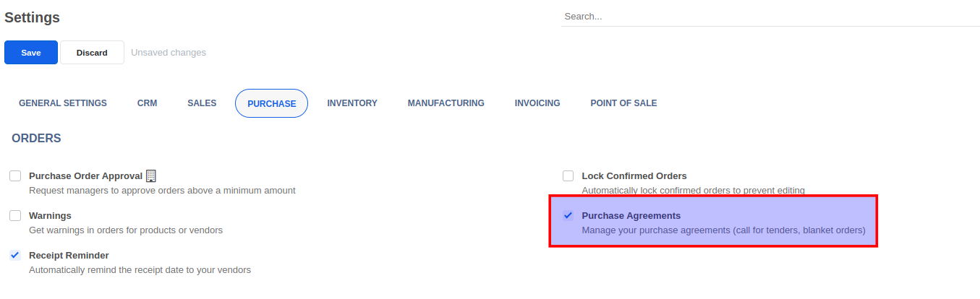Enable Lock Confirmed Orders checkbox
The width and height of the screenshot is (980, 299).
tap(568, 176)
